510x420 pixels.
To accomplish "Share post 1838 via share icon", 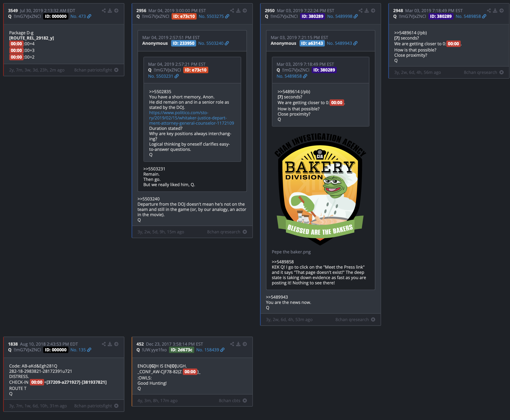I will [x=104, y=344].
